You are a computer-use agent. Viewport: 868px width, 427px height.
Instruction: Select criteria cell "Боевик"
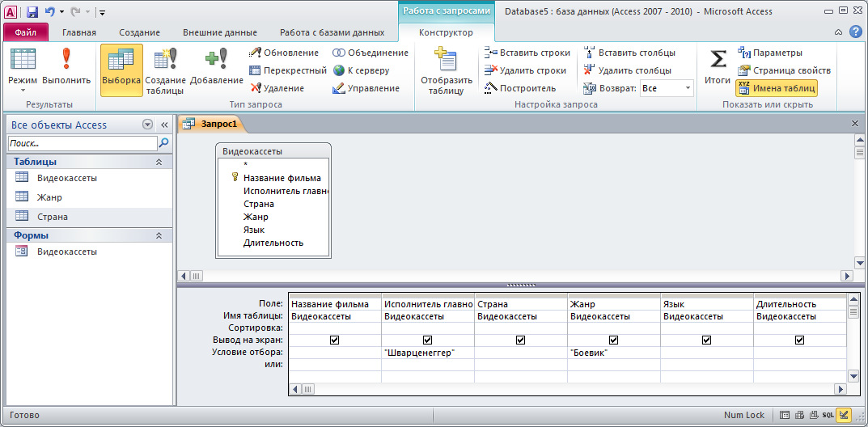pos(613,353)
